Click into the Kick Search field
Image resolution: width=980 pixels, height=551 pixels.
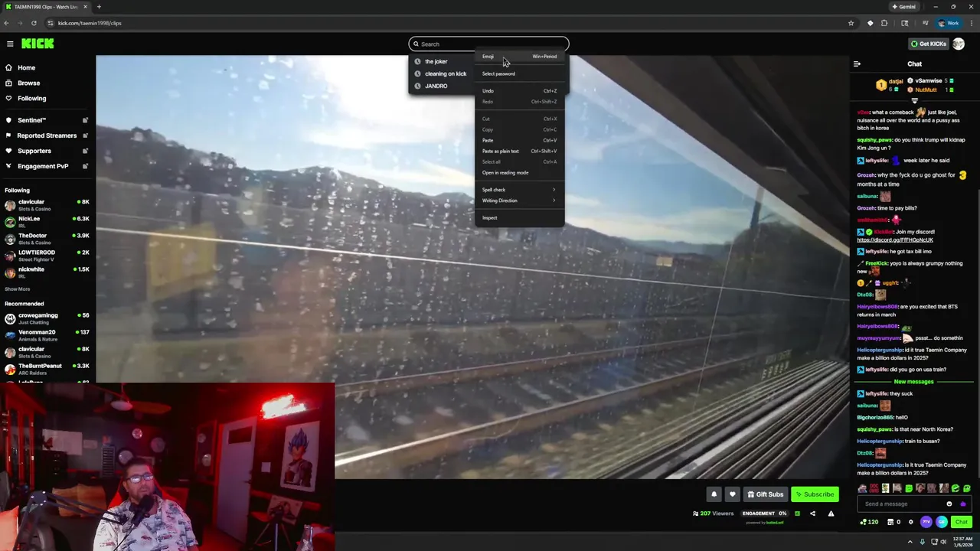[488, 44]
